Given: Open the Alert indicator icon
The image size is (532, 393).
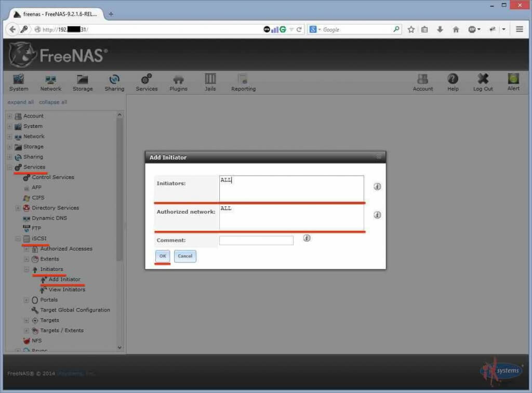Looking at the screenshot, I should (513, 83).
